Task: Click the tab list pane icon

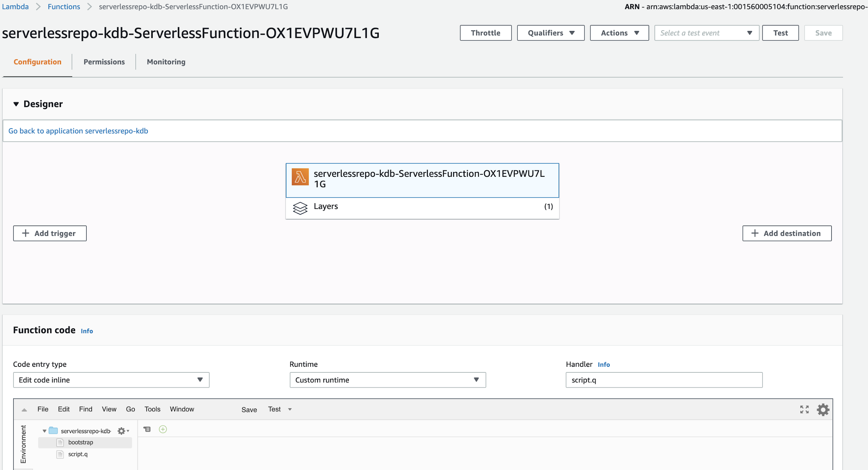Action: pos(147,429)
